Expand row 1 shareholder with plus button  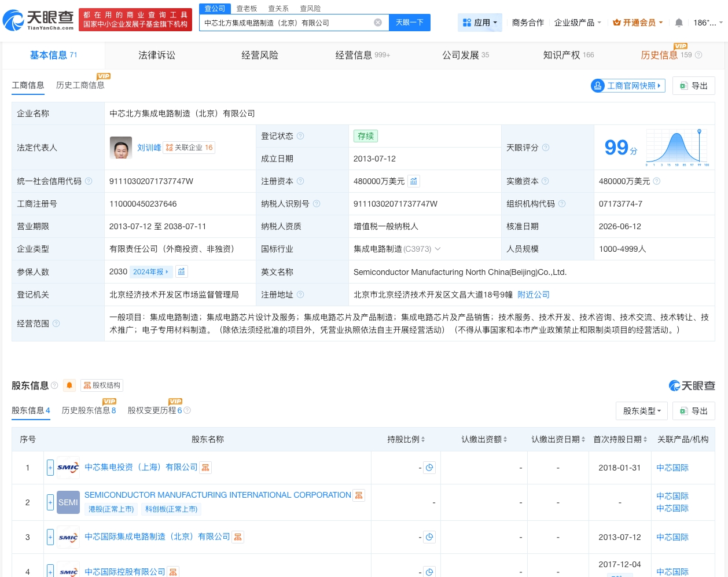click(50, 468)
